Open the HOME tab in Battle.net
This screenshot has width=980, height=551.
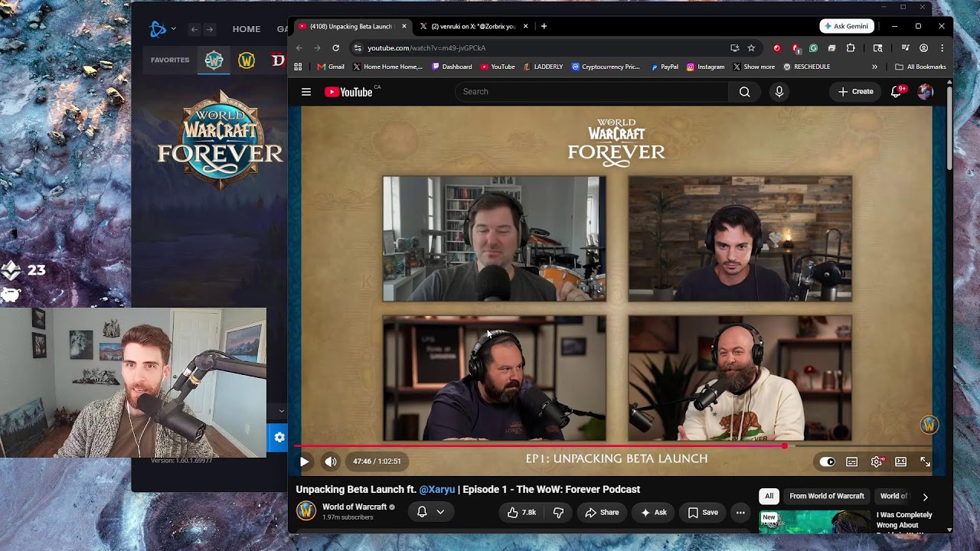pyautogui.click(x=247, y=29)
